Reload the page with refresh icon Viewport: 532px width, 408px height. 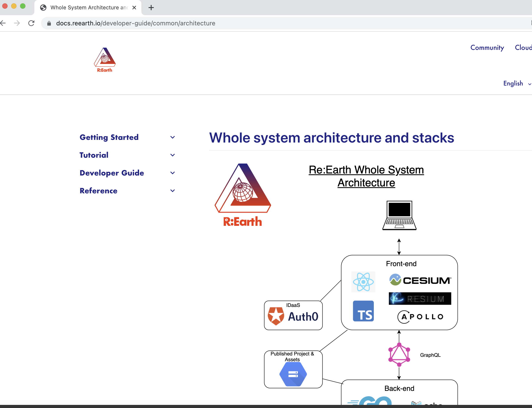31,23
